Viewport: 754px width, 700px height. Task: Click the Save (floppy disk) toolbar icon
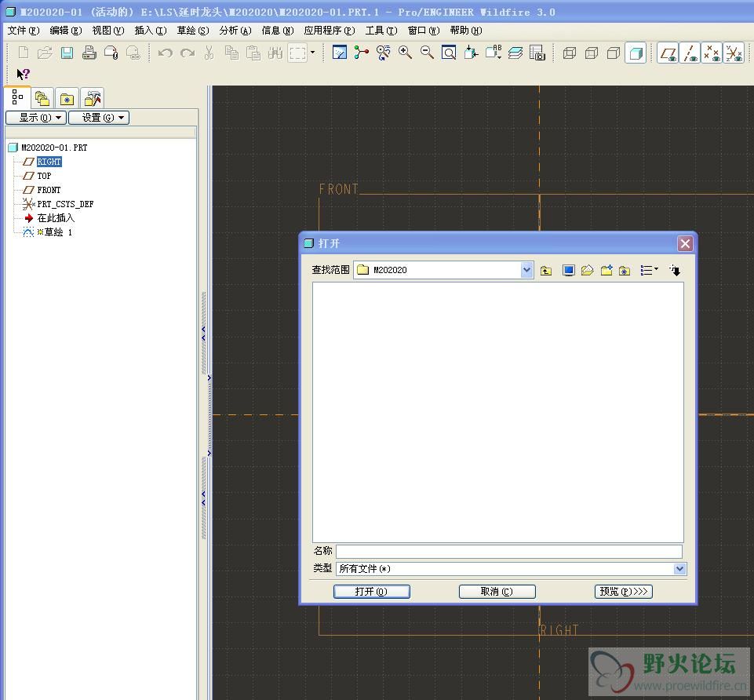pos(67,53)
